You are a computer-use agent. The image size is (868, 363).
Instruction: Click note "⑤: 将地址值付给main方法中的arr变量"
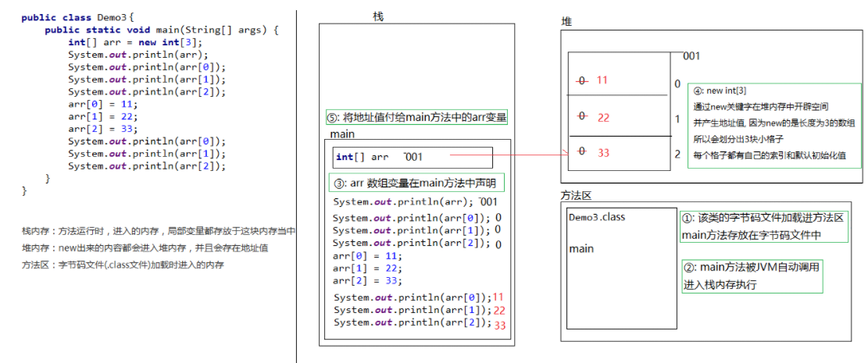tap(417, 117)
